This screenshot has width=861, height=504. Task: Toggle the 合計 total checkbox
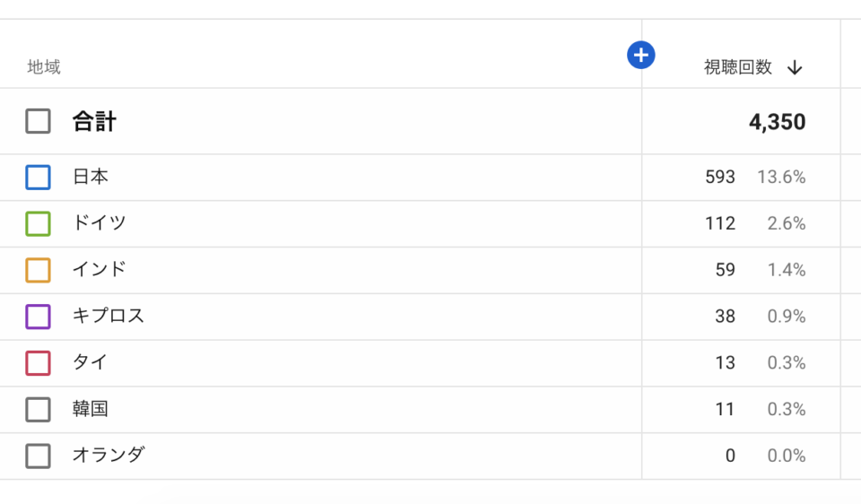[x=38, y=121]
